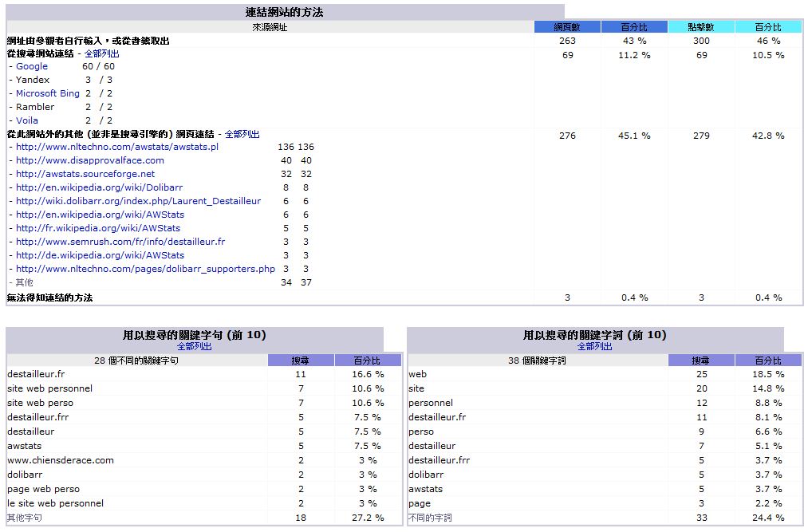808x532 pixels.
Task: Select keyword 'web' in keywords table
Action: tap(417, 374)
